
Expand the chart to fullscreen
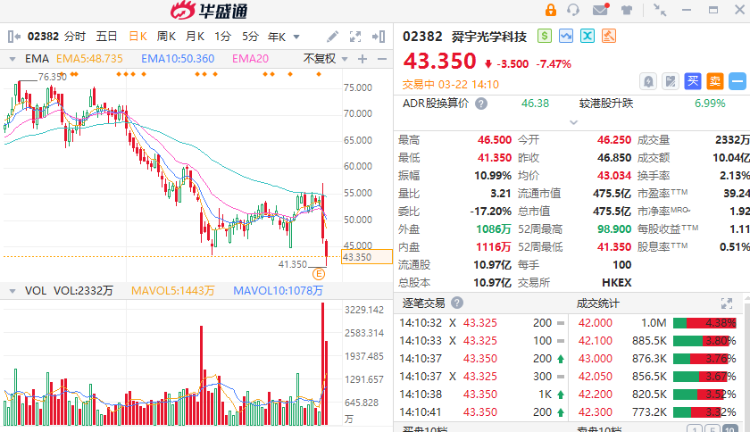[x=355, y=36]
